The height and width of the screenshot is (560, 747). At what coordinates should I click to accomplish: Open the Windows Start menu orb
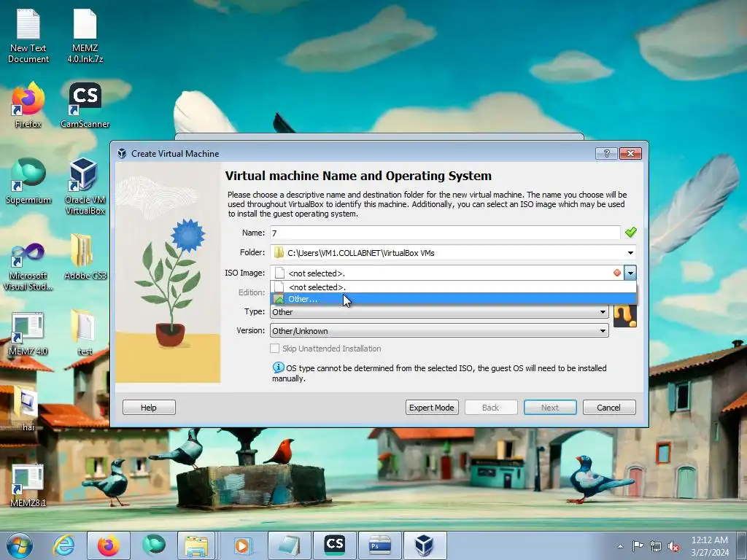20,545
